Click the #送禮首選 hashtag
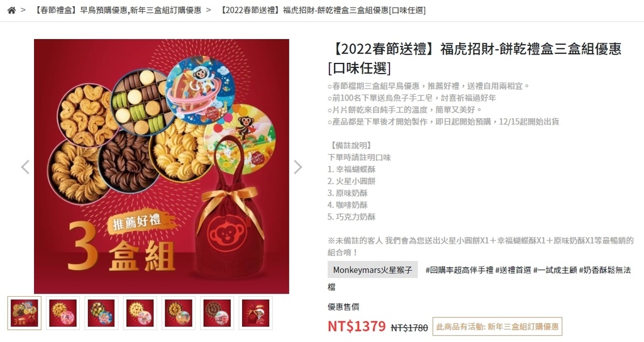The height and width of the screenshot is (342, 644). coord(513,270)
